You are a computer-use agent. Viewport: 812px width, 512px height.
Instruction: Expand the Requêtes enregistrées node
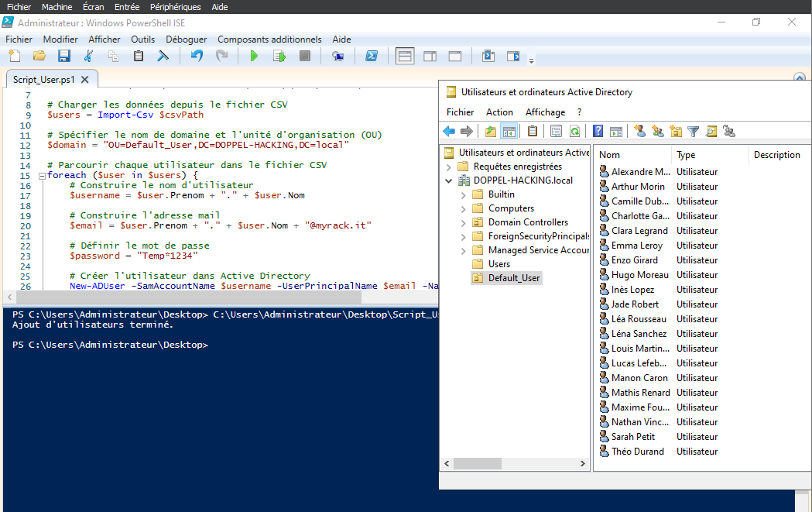449,167
